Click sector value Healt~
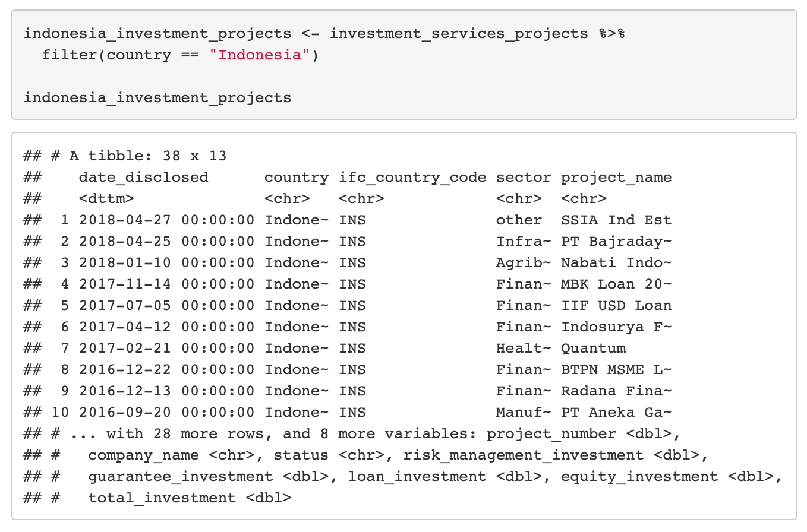Viewport: 807px width, 532px height. tap(524, 349)
